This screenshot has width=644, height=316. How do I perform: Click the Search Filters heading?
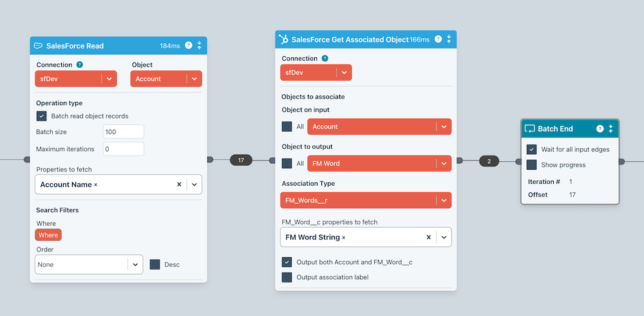tap(57, 210)
